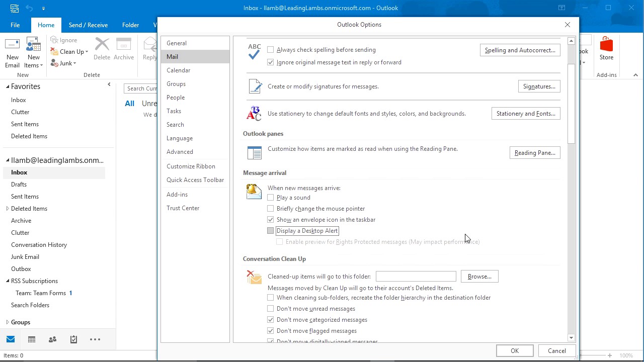Open Quick Access Toolbar options category
Screen dimensions: 644x362
tap(195, 180)
